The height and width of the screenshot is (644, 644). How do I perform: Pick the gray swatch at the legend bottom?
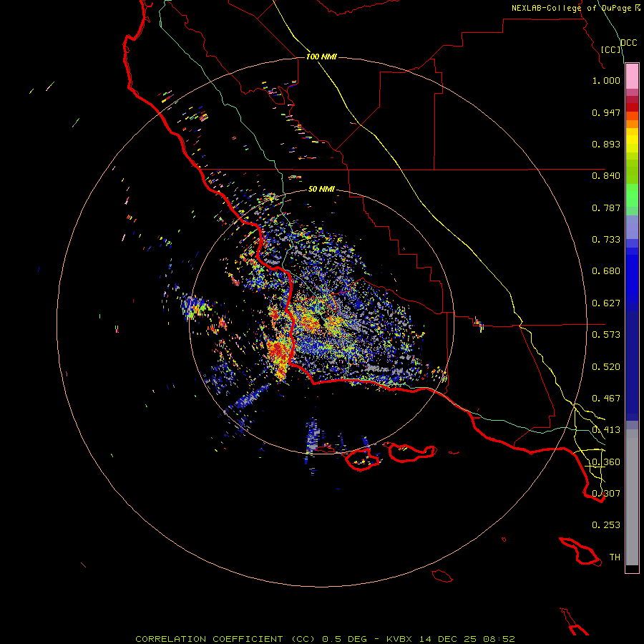point(632,497)
